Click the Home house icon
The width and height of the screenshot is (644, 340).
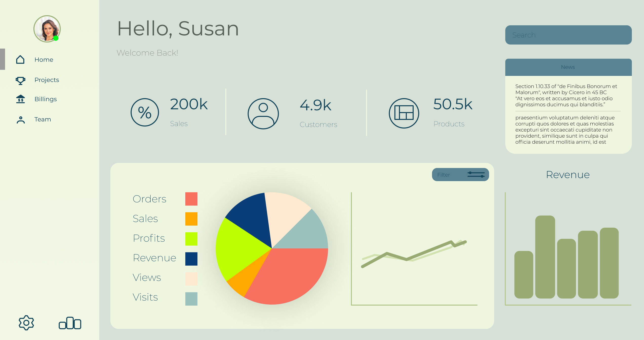coord(20,60)
